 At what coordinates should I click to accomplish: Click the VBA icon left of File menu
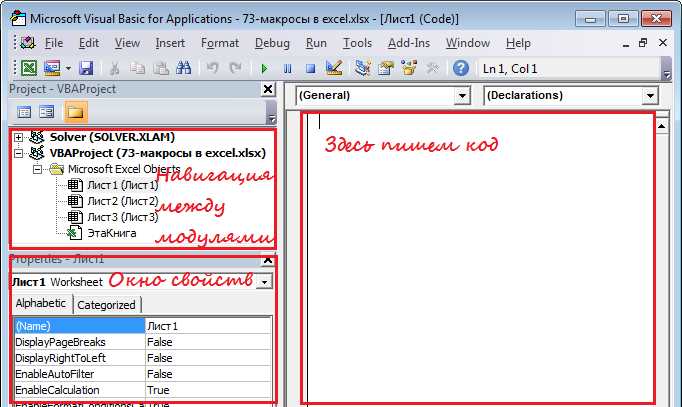pos(28,43)
